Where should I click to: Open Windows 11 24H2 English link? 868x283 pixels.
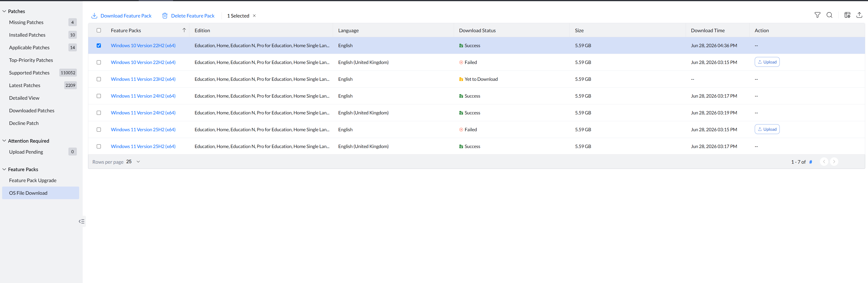pos(143,96)
